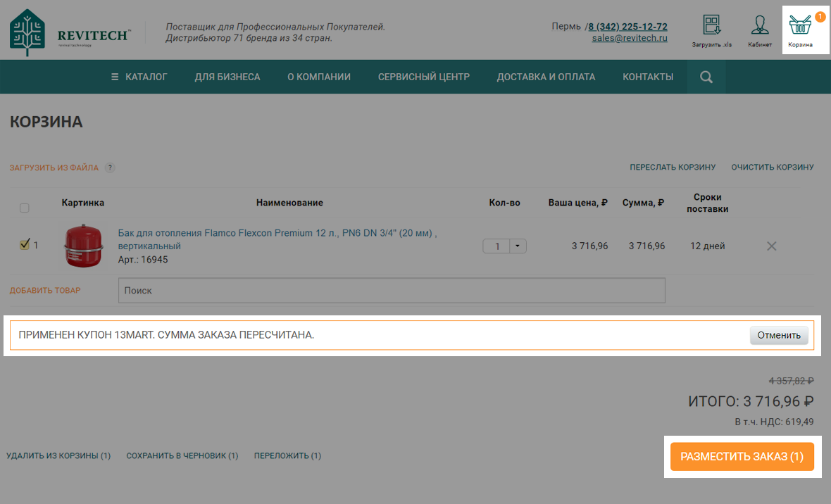Image resolution: width=831 pixels, height=504 pixels.
Task: Open the Кабинет account icon
Action: point(759,31)
